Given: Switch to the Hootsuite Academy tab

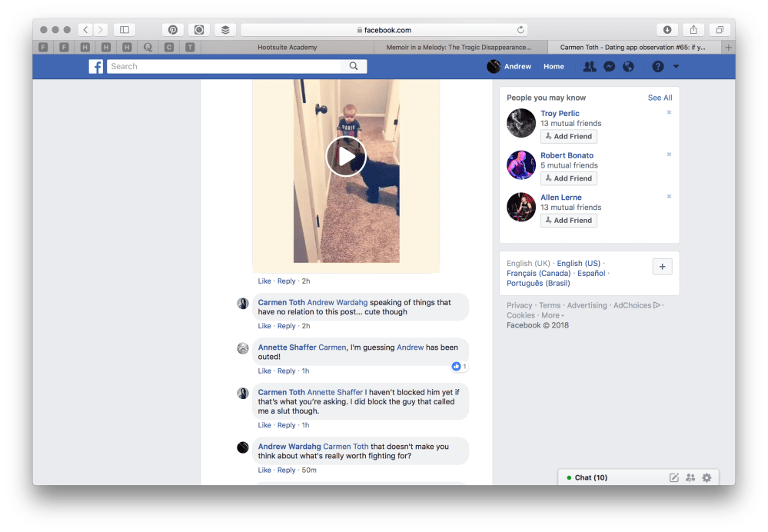Looking at the screenshot, I should click(286, 48).
